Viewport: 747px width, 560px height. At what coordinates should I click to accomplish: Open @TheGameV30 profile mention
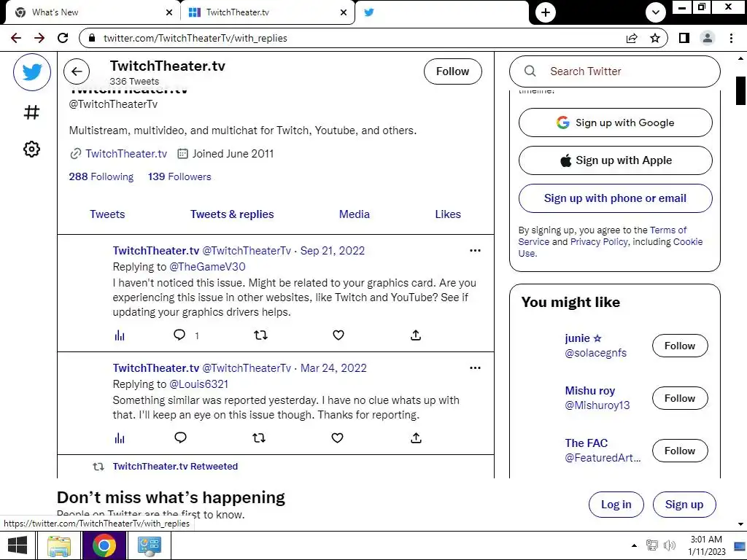[x=207, y=267]
